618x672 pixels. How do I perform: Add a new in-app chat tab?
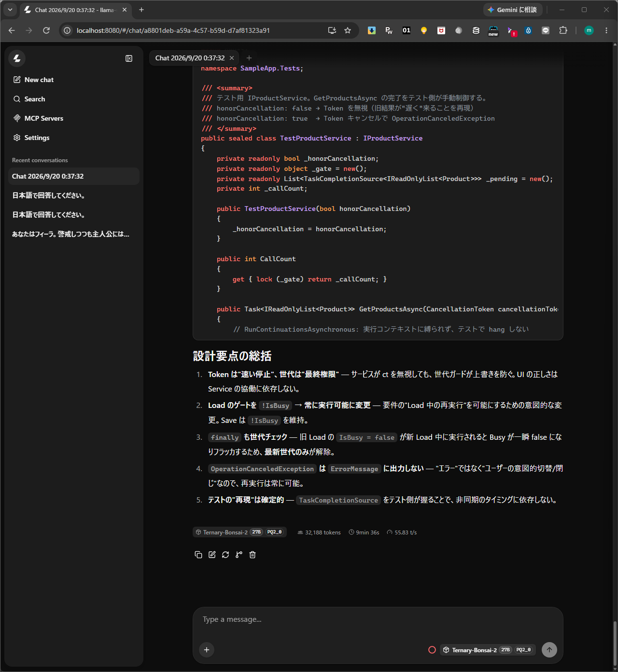click(x=249, y=58)
